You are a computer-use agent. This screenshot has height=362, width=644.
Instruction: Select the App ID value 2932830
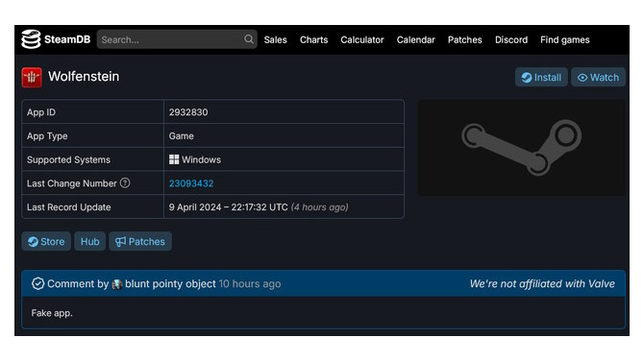click(188, 112)
